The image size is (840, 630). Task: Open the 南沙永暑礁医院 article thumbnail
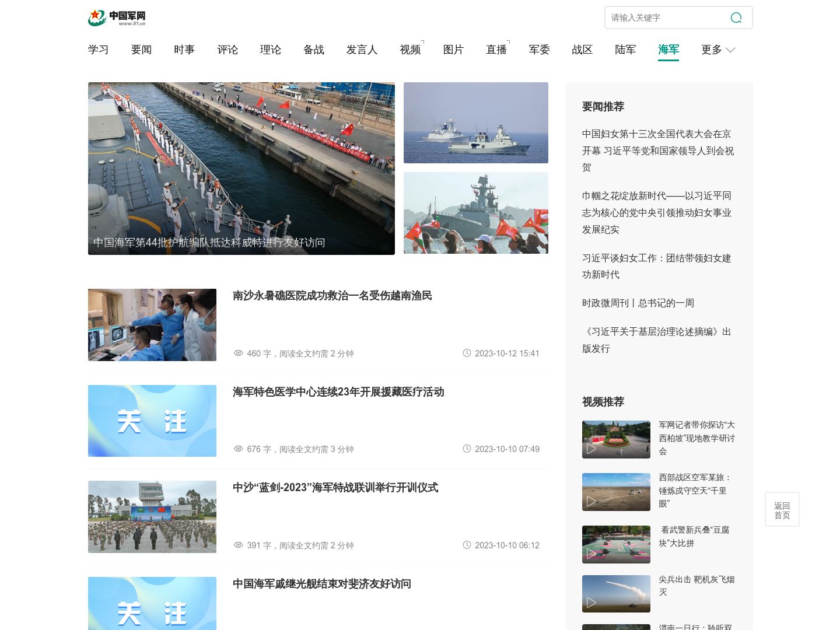[x=152, y=324]
